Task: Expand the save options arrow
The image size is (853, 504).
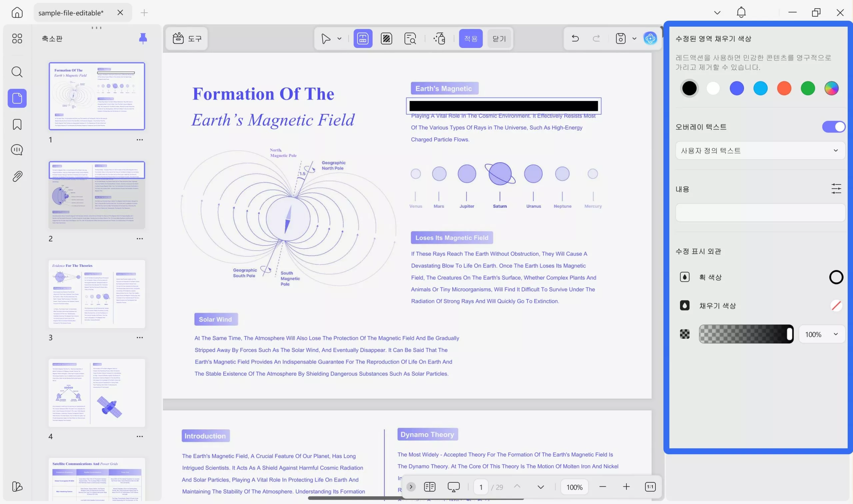Action: click(634, 38)
